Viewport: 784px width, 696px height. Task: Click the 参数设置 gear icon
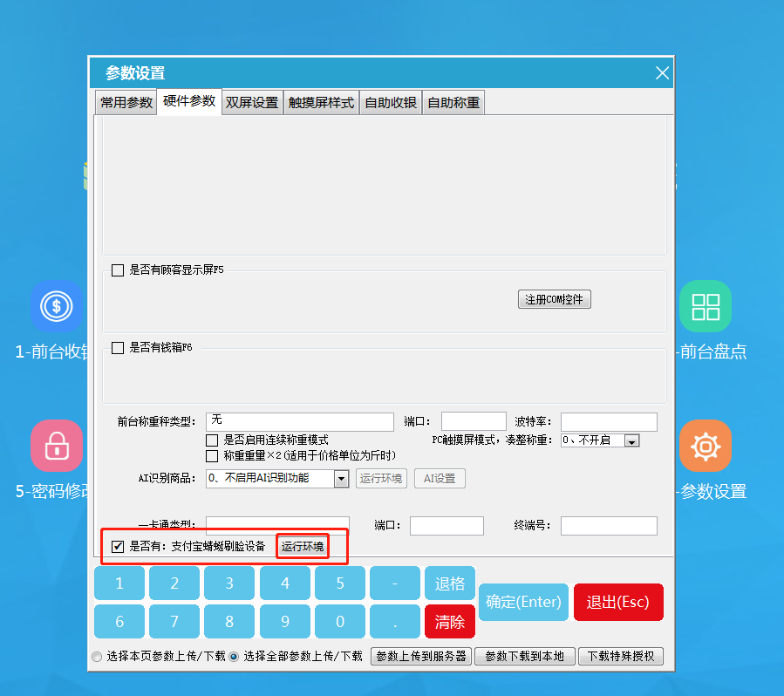point(705,446)
